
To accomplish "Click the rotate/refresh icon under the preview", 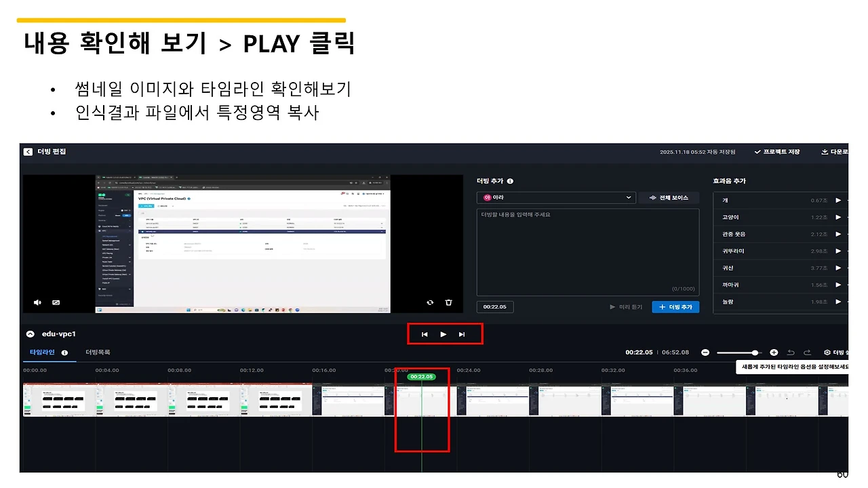I will (x=430, y=302).
